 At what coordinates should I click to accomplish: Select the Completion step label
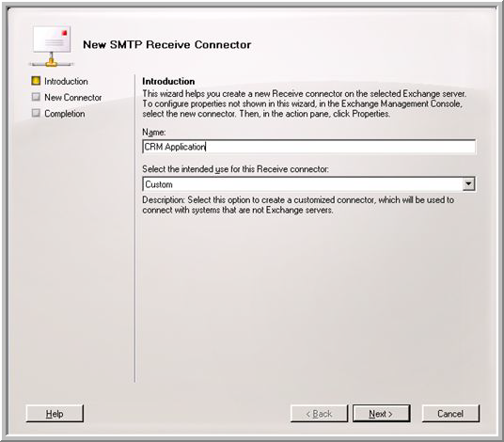point(65,114)
